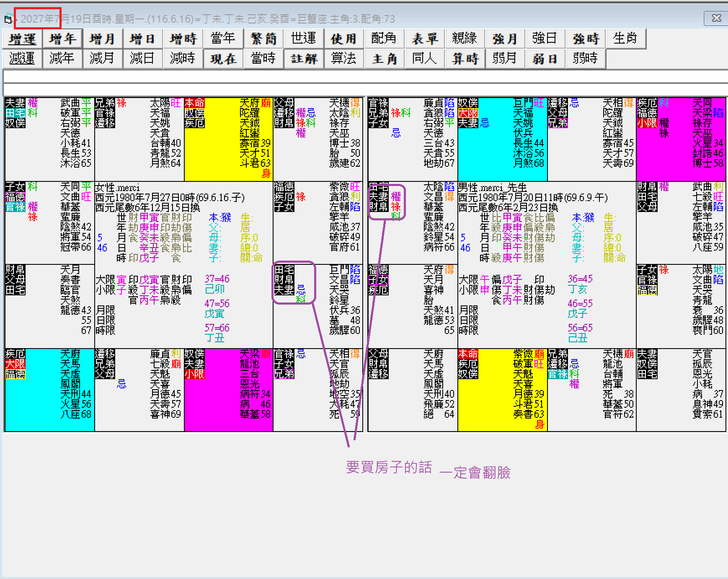Open the 算法 algorithm settings
The height and width of the screenshot is (579, 728).
343,59
